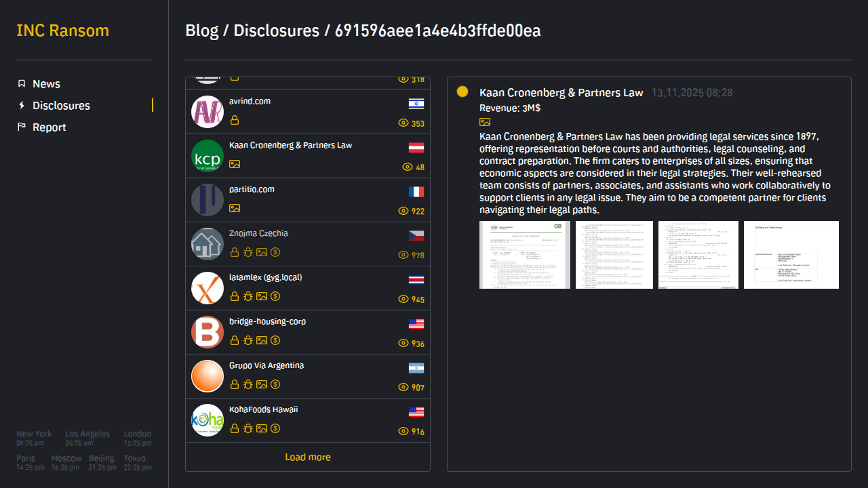This screenshot has width=868, height=488.
Task: Select Disclosures in the sidebar
Action: (61, 106)
